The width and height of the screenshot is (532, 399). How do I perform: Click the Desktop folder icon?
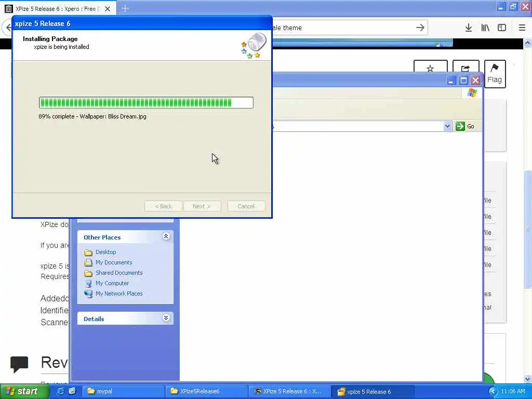click(x=88, y=252)
